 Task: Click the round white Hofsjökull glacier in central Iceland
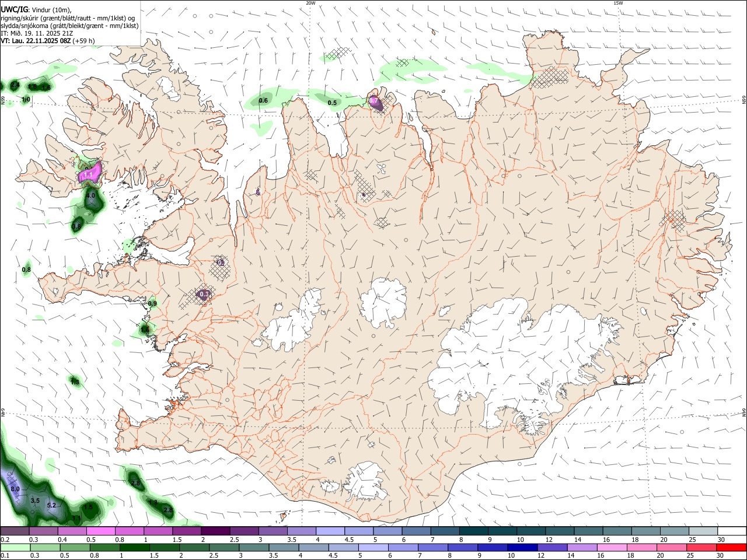[x=383, y=303]
